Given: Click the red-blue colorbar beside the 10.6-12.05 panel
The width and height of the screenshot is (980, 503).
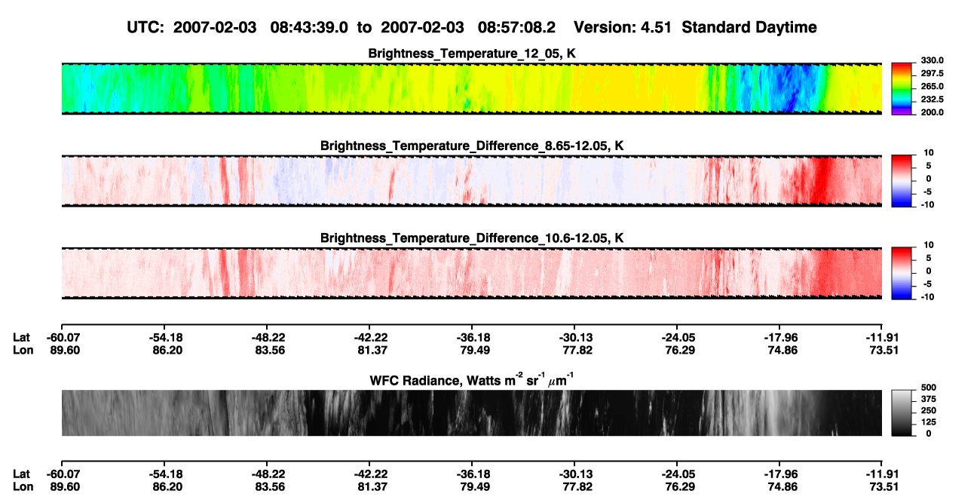Looking at the screenshot, I should 902,273.
